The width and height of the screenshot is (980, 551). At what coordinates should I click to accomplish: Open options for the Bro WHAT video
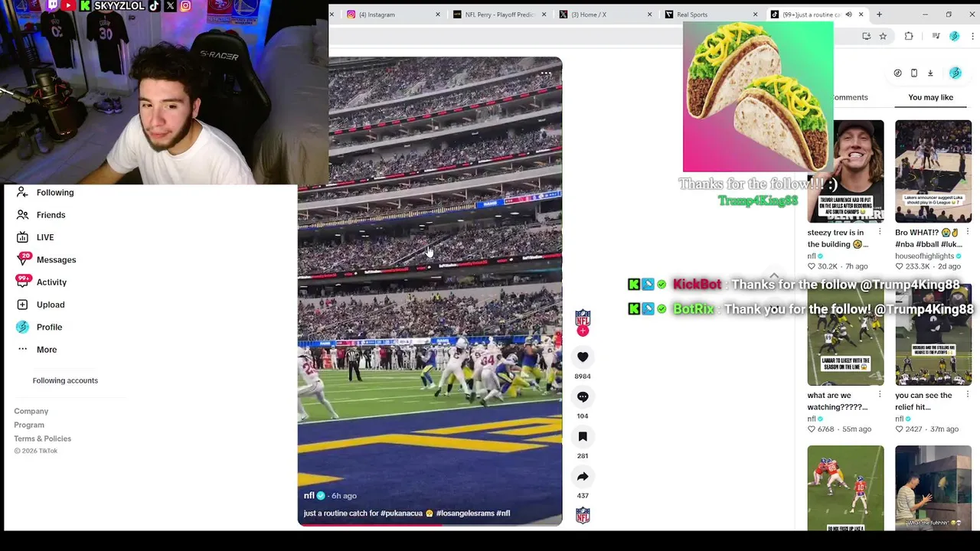[x=968, y=232]
